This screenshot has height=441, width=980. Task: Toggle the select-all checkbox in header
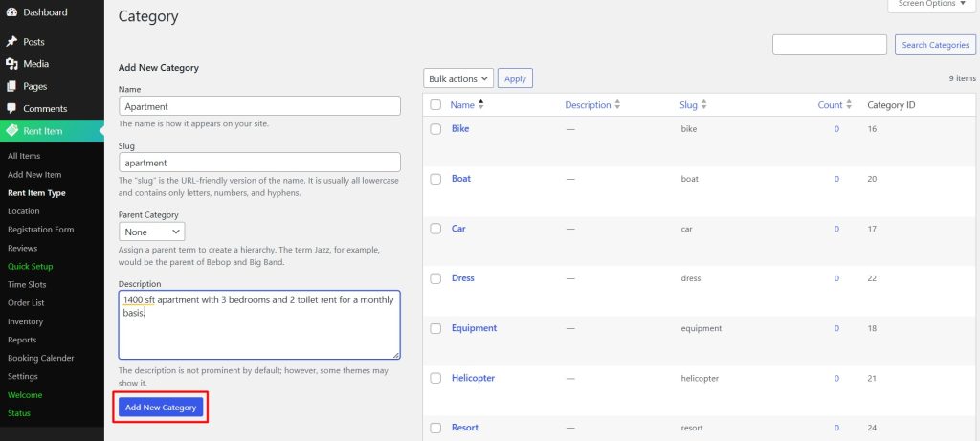point(435,105)
